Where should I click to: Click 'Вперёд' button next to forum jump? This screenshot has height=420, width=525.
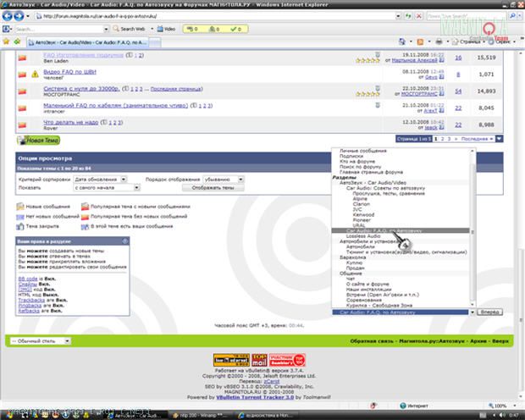coord(491,312)
